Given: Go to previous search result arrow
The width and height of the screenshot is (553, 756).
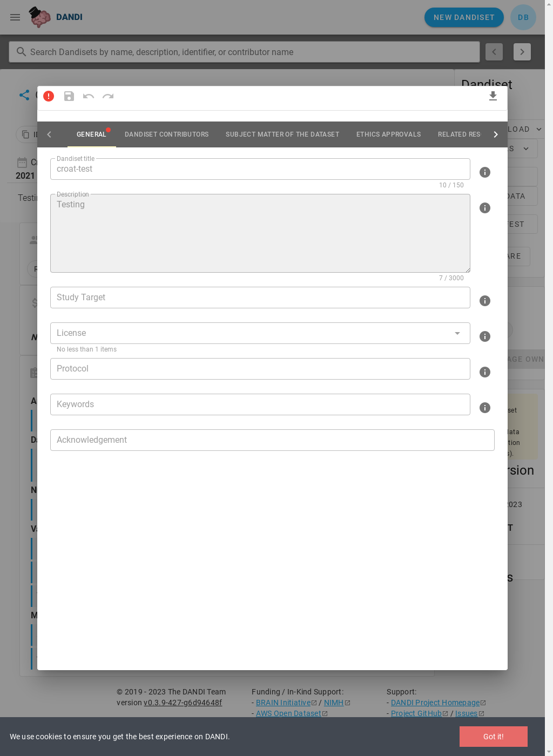Looking at the screenshot, I should (x=494, y=52).
